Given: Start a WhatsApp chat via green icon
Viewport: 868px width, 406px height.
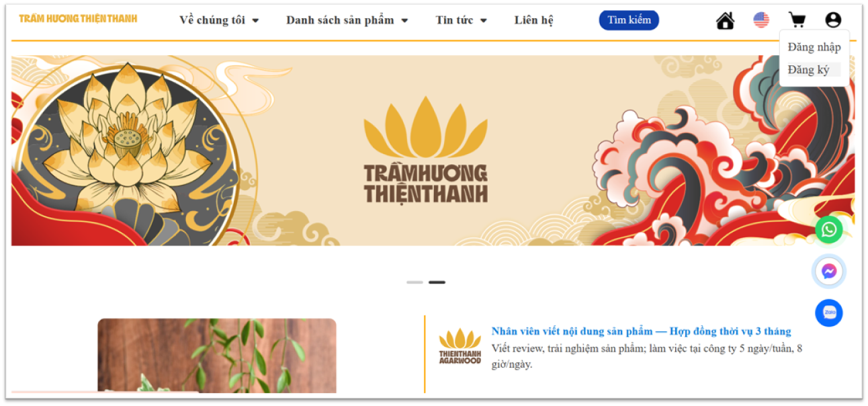Looking at the screenshot, I should (x=829, y=229).
